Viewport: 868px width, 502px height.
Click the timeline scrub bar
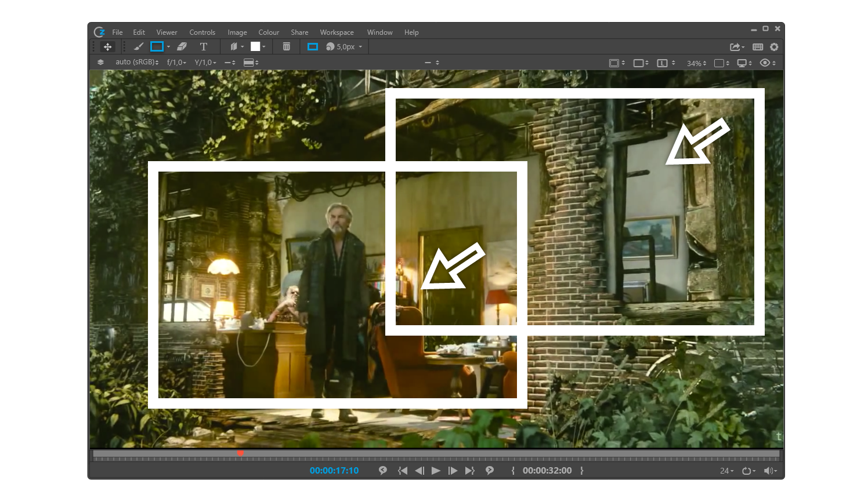(x=436, y=454)
